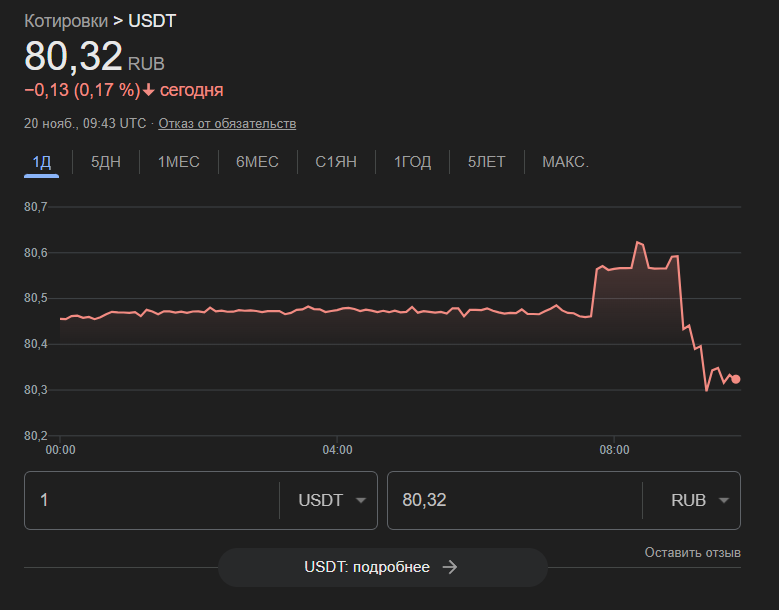The width and height of the screenshot is (779, 610).
Task: View the 5ЛЕТ chart period
Action: coord(487,162)
